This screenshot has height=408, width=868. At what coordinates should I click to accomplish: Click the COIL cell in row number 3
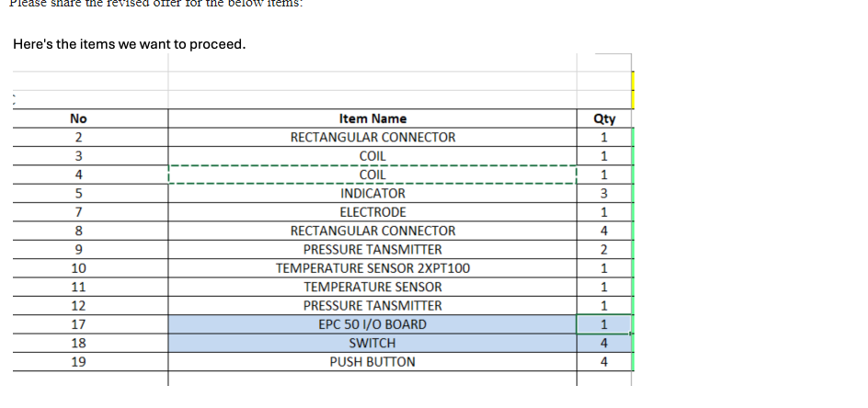[x=372, y=156]
